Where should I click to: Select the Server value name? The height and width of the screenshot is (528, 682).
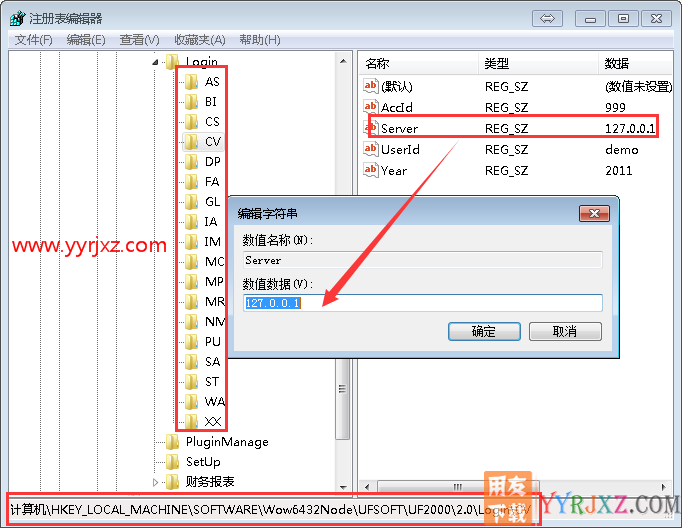pyautogui.click(x=399, y=129)
